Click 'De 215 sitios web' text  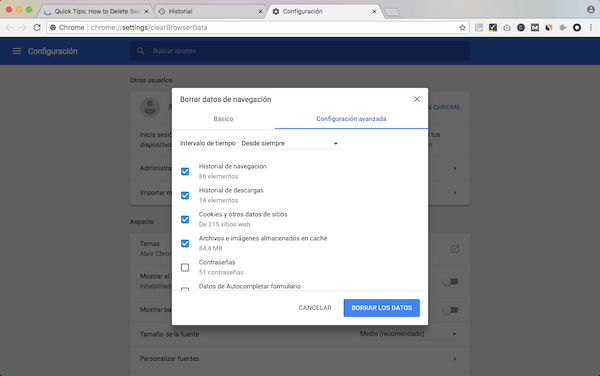(224, 224)
